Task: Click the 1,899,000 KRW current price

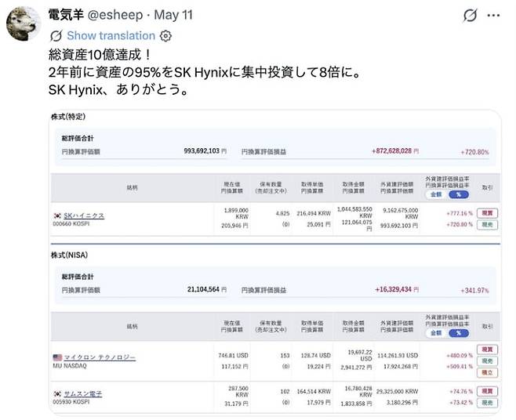Action: pos(236,213)
